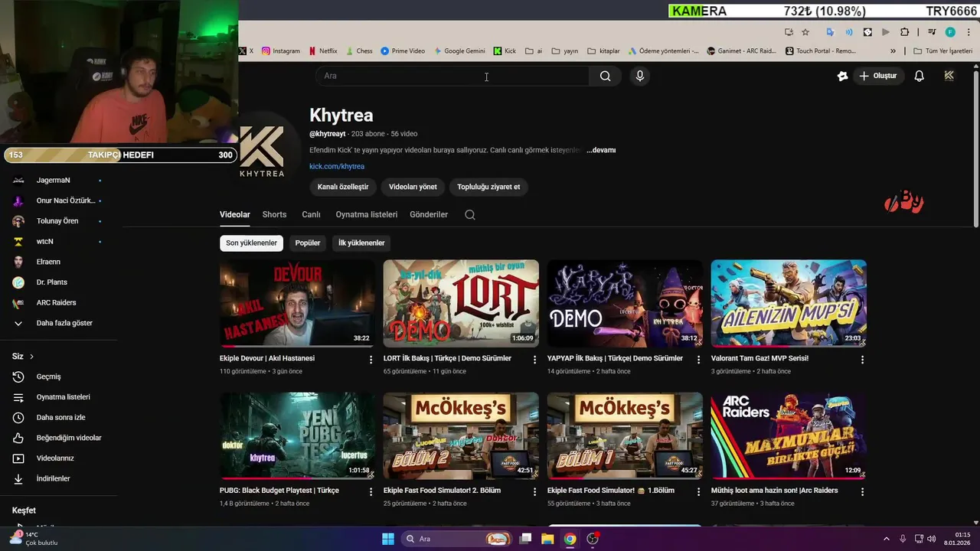Open Chrome extensions puzzle icon
The height and width of the screenshot is (551, 980).
point(904,32)
